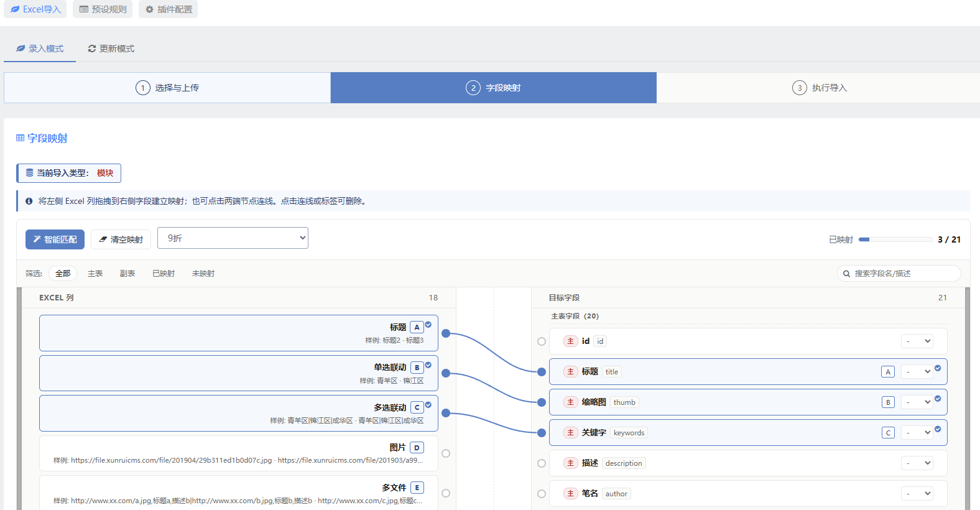Click the column letter E badge on 多文件
Viewport: 980px width, 510px height.
(417, 488)
